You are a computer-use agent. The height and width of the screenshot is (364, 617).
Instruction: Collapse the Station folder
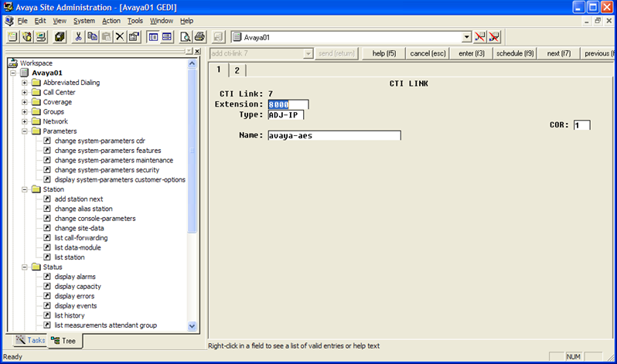tap(25, 189)
